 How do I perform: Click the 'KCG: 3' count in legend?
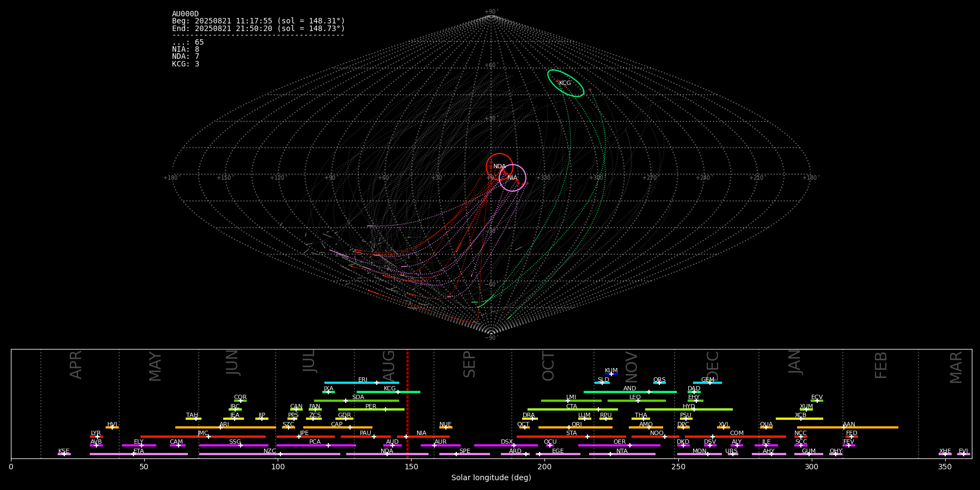pyautogui.click(x=186, y=64)
